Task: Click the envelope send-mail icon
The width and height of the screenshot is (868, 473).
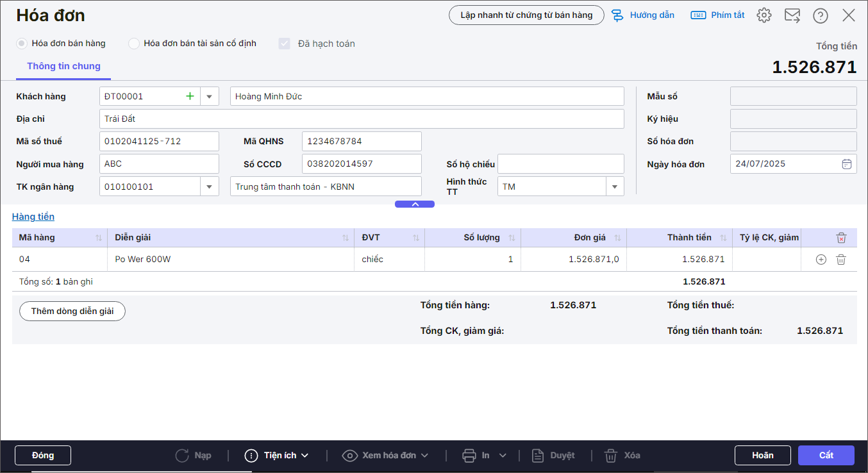Action: pos(792,15)
